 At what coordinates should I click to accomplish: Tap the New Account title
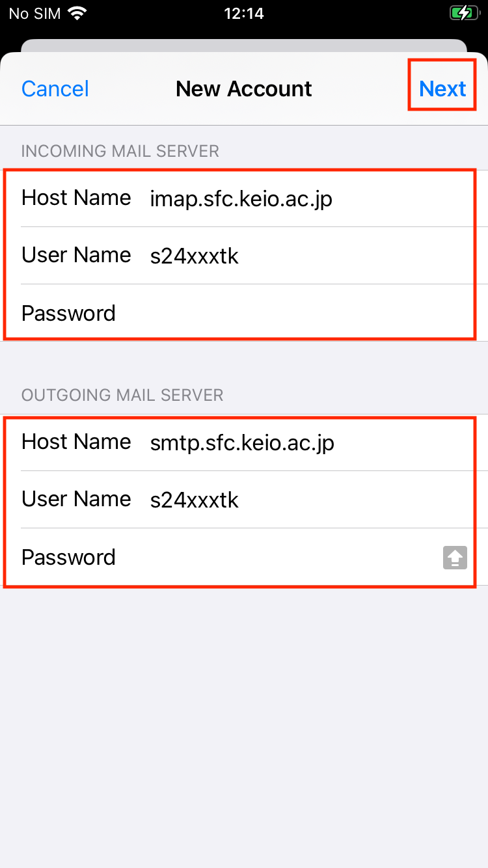244,88
